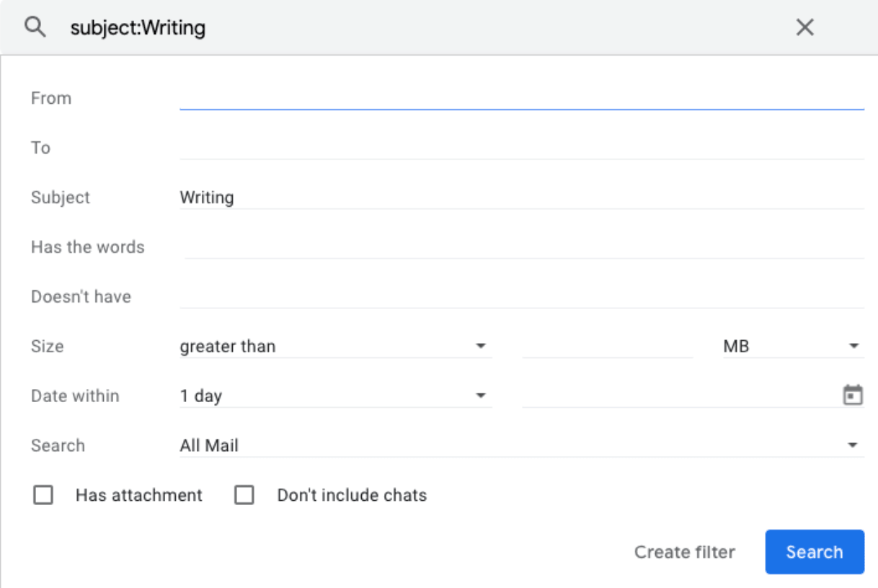
Task: Expand the Size 'greater than' dropdown
Action: click(x=335, y=347)
